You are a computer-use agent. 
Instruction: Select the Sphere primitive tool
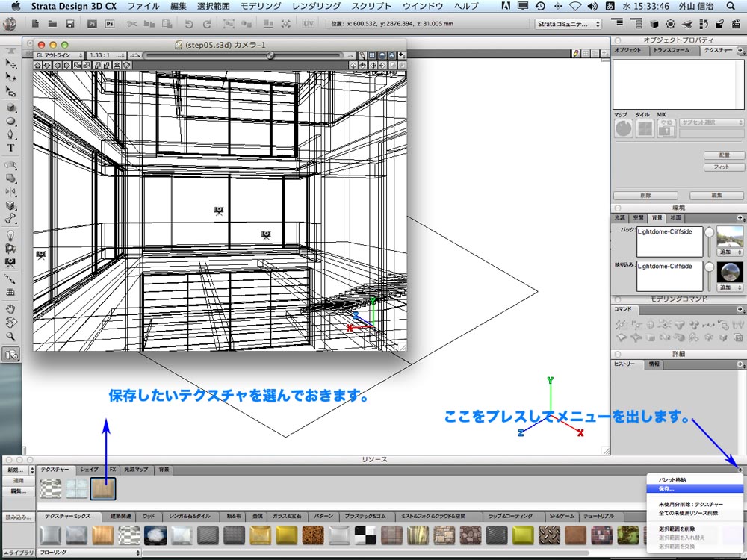pos(10,122)
